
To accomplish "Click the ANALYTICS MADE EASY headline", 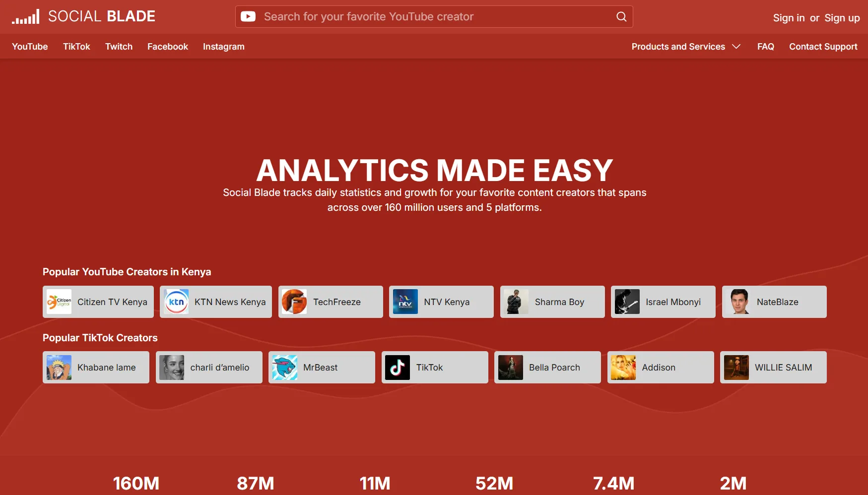I will pyautogui.click(x=434, y=170).
